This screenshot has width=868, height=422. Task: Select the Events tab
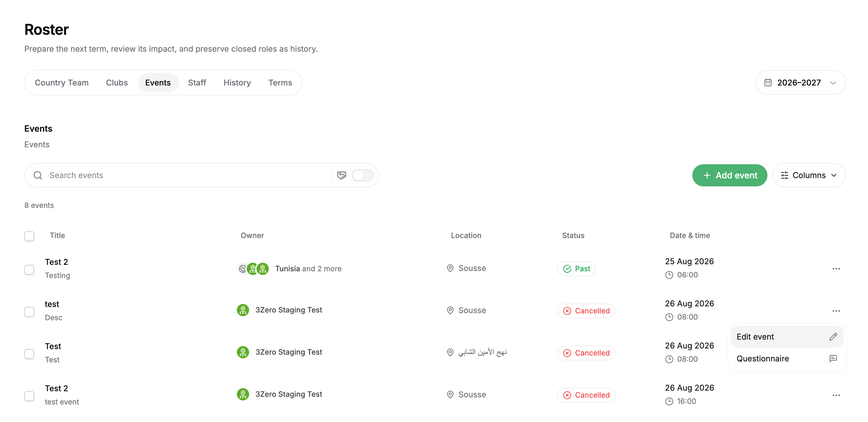point(158,82)
